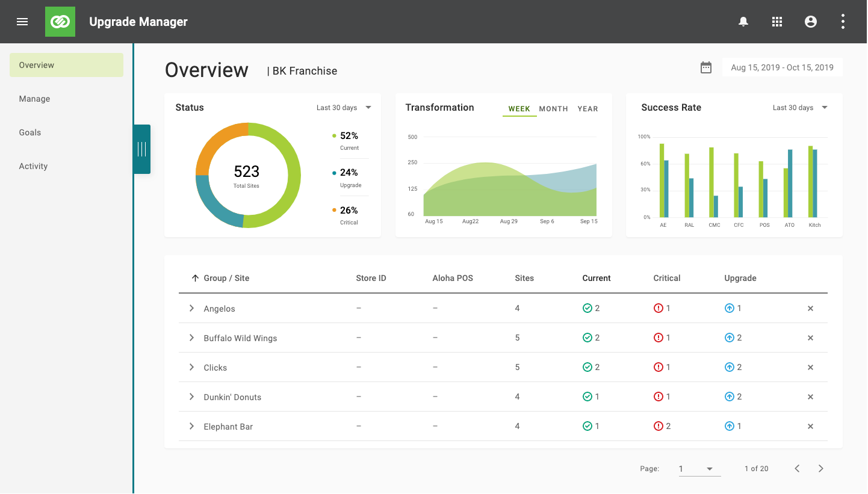Click Angelos critical alert icon
Image resolution: width=868 pixels, height=494 pixels.
[x=659, y=308]
